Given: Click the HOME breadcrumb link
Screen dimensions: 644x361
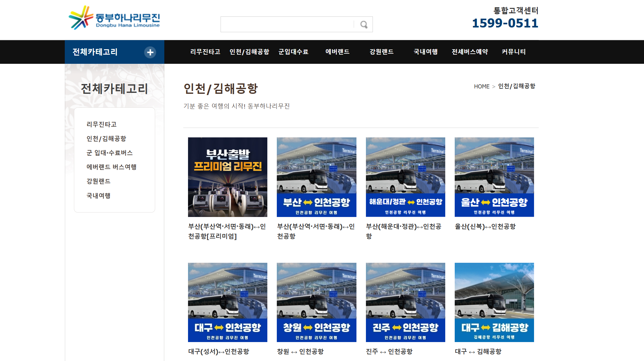Looking at the screenshot, I should (x=481, y=87).
